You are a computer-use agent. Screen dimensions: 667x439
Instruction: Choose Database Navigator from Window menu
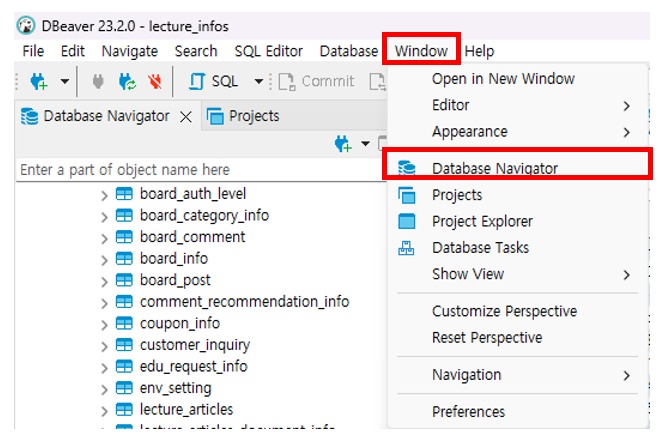click(518, 168)
